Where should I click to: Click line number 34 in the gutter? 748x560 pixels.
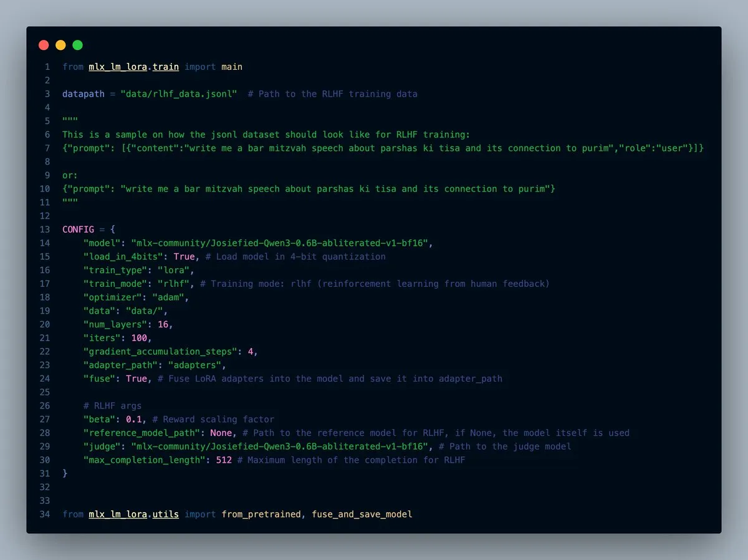coord(45,514)
